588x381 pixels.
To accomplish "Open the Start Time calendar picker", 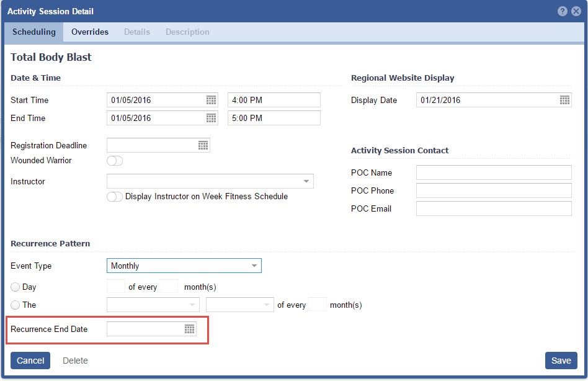I will pos(211,100).
